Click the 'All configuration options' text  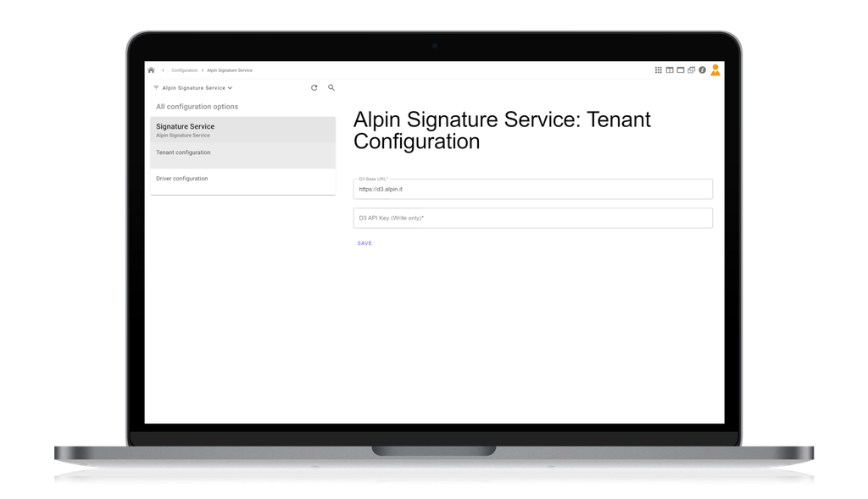pyautogui.click(x=197, y=107)
